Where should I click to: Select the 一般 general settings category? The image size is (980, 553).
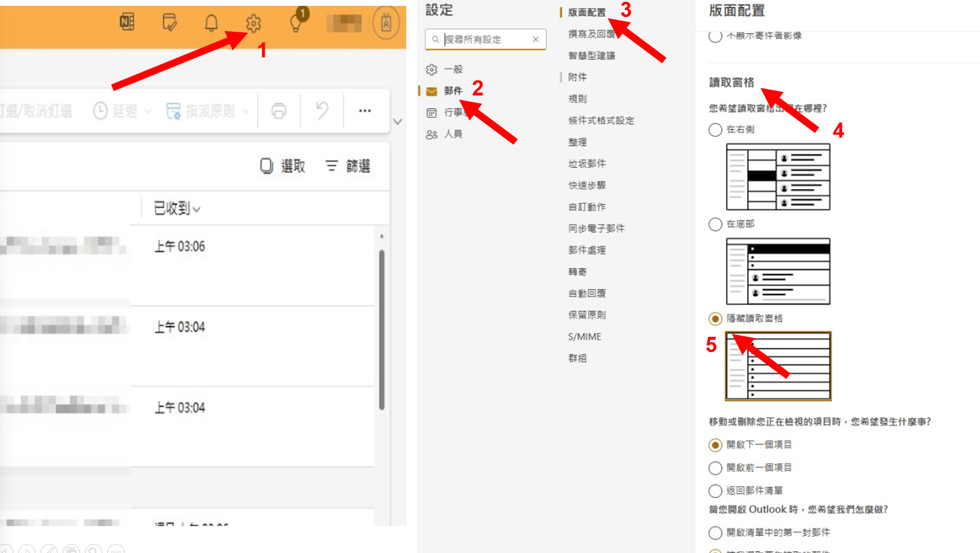[444, 69]
